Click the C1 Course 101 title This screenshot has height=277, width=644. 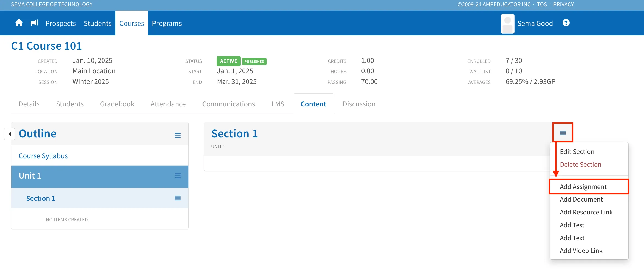(x=46, y=46)
